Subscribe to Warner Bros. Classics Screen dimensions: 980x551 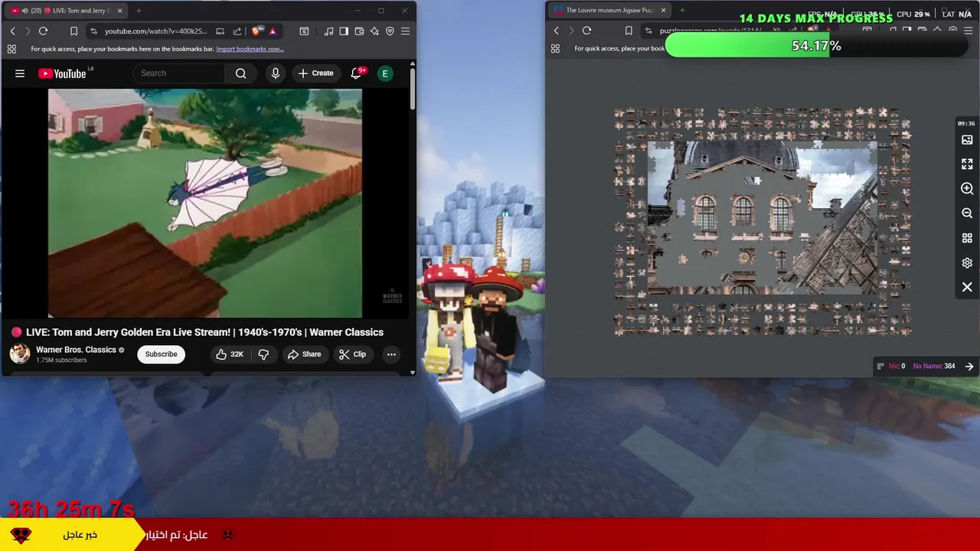162,354
